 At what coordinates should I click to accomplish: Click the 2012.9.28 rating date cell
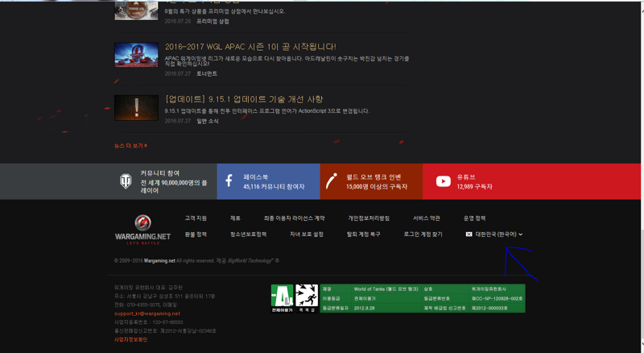coord(386,308)
